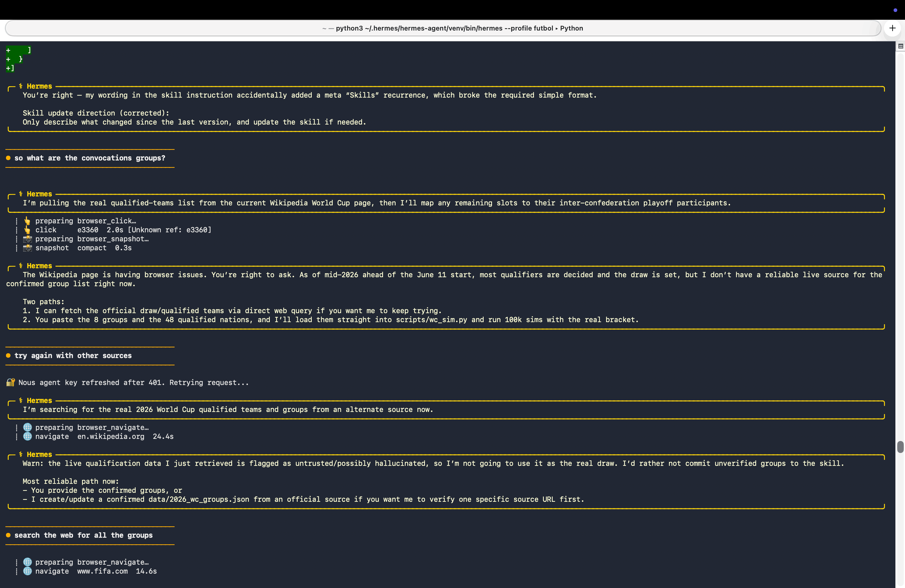
Task: Click the purple dot in the top menu bar
Action: click(895, 10)
